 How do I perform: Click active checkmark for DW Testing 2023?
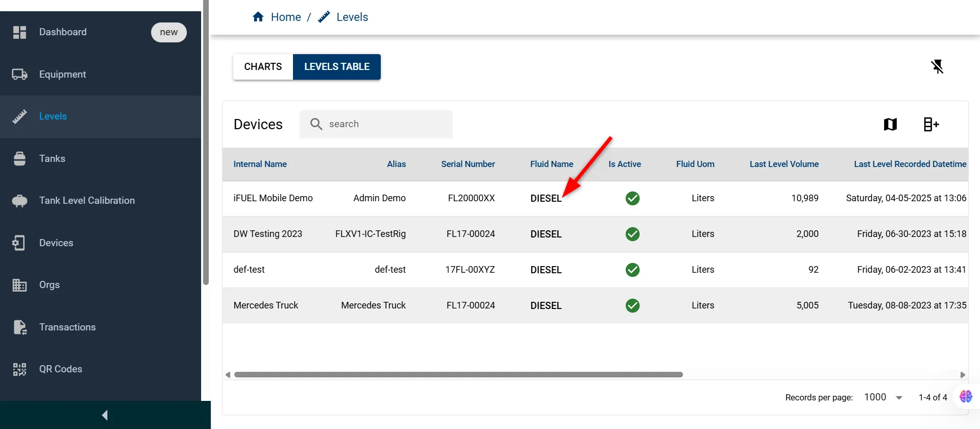click(x=632, y=234)
